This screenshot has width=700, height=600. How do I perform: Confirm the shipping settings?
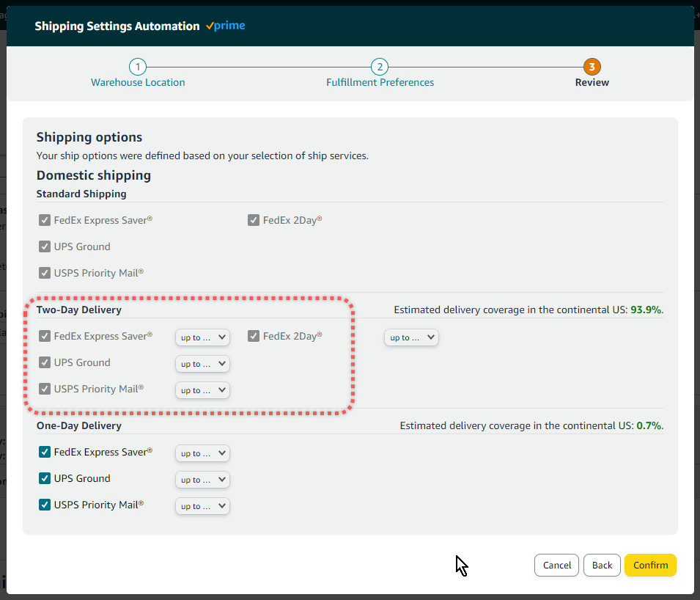coord(650,565)
